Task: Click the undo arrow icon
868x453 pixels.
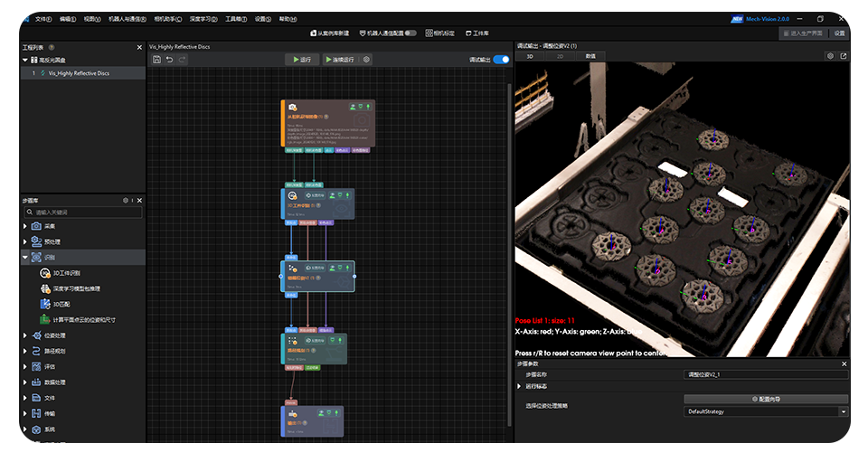Action: point(169,60)
